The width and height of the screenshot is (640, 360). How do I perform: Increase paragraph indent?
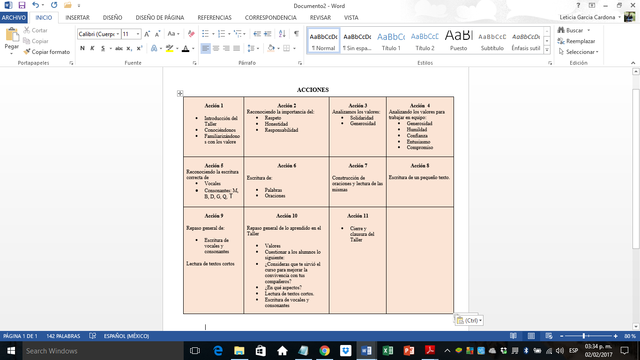267,34
